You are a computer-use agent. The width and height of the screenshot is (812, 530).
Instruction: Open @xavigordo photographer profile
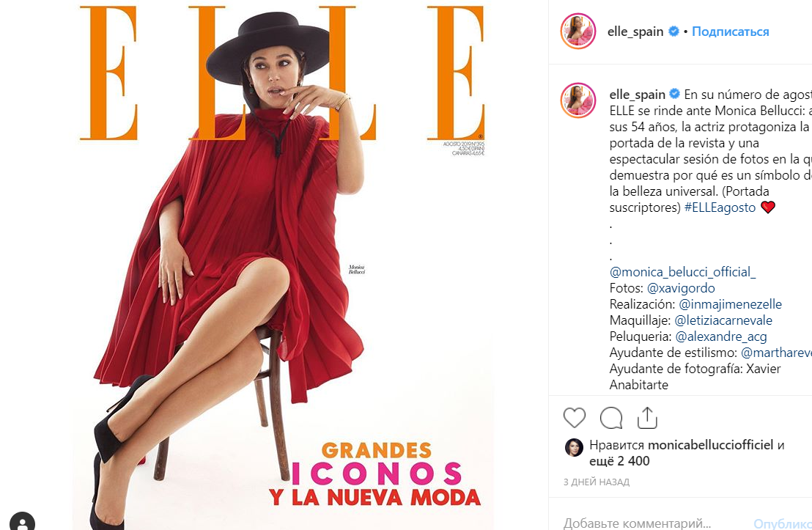pos(681,287)
